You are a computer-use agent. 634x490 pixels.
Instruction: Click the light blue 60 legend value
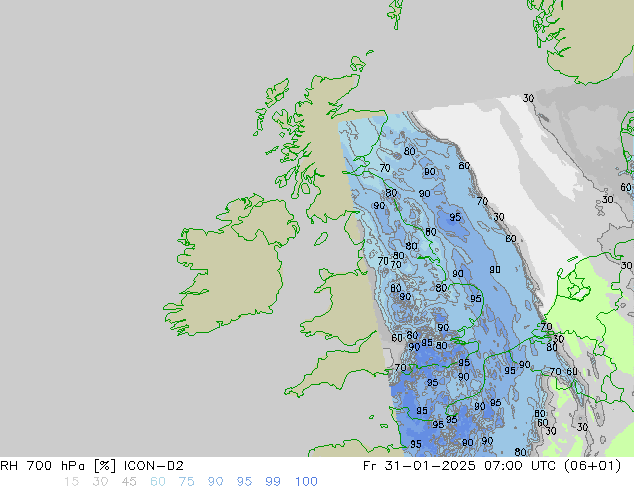tap(158, 482)
